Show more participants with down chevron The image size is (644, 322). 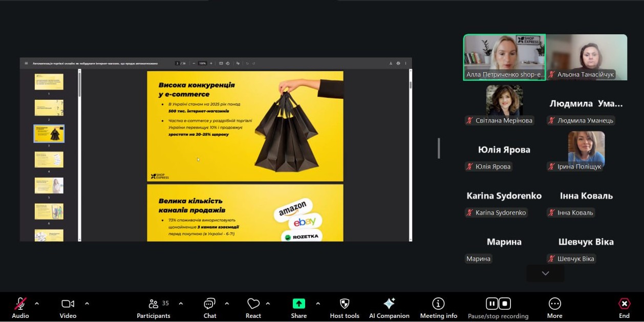(x=545, y=273)
